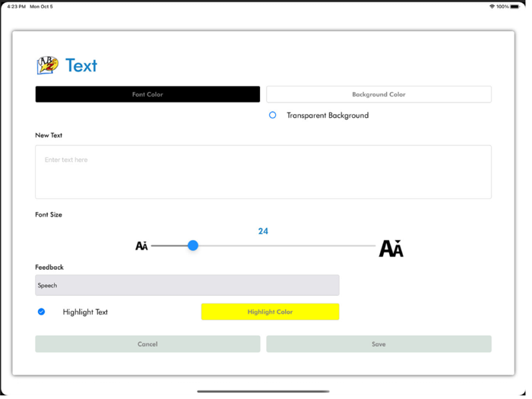The width and height of the screenshot is (532, 399).
Task: Click the Feedback label
Action: point(49,268)
